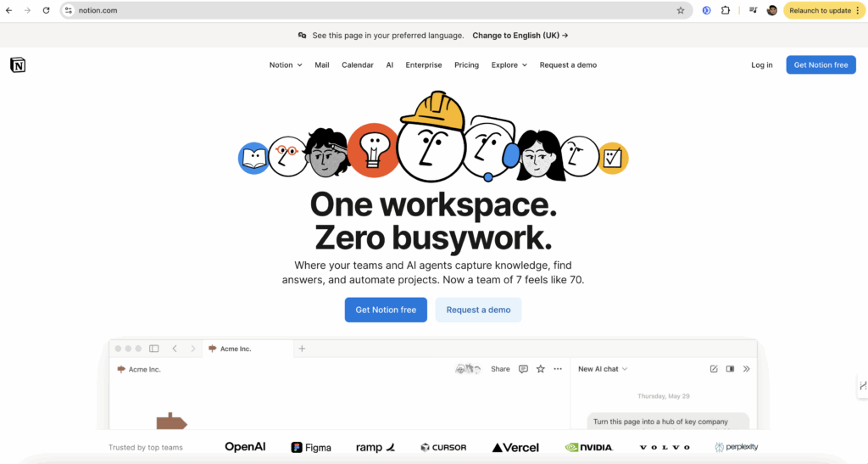
Task: Click 'Trusted by top teams' text
Action: click(x=146, y=447)
